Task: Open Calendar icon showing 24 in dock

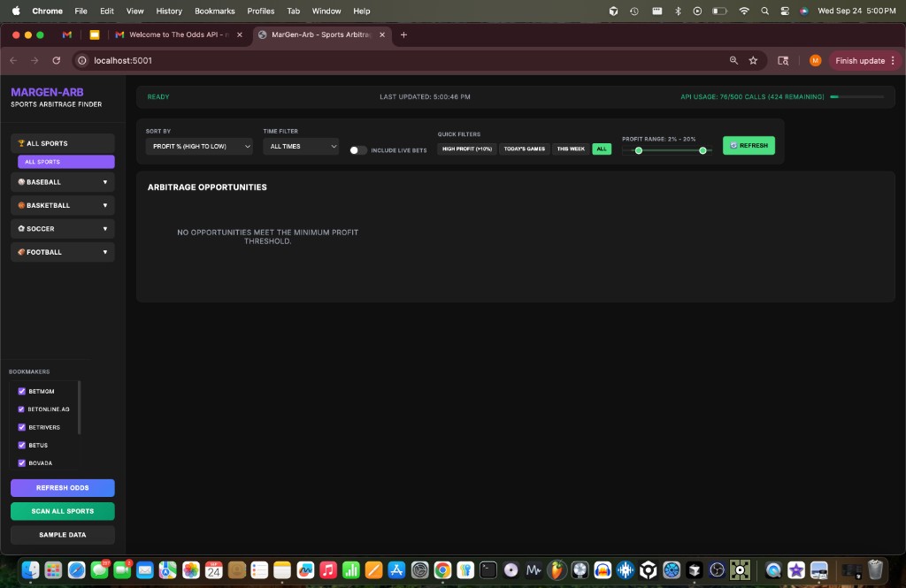Action: pyautogui.click(x=214, y=570)
